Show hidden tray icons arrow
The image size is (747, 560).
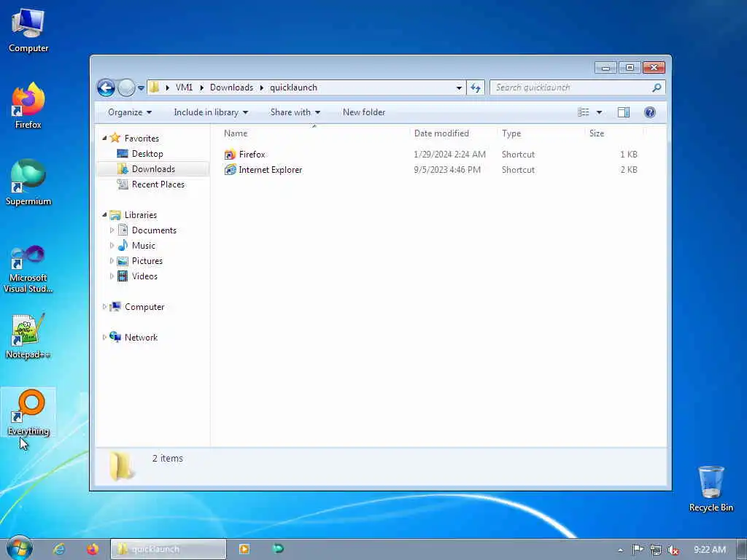tap(620, 550)
